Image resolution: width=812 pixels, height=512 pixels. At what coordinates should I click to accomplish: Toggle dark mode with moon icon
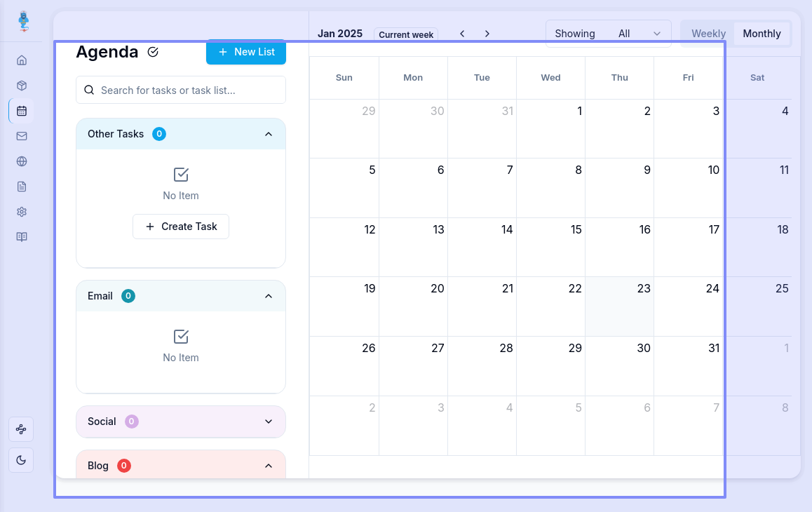pos(21,460)
